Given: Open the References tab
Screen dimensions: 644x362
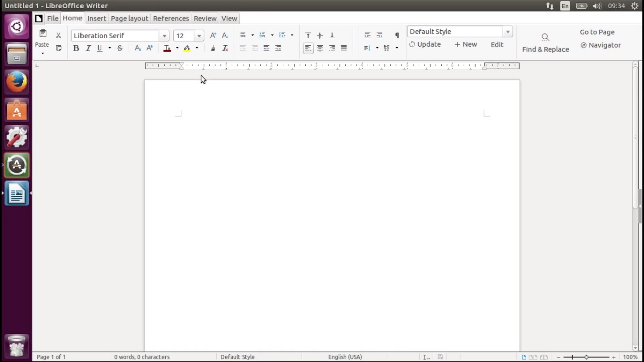Looking at the screenshot, I should 171,18.
